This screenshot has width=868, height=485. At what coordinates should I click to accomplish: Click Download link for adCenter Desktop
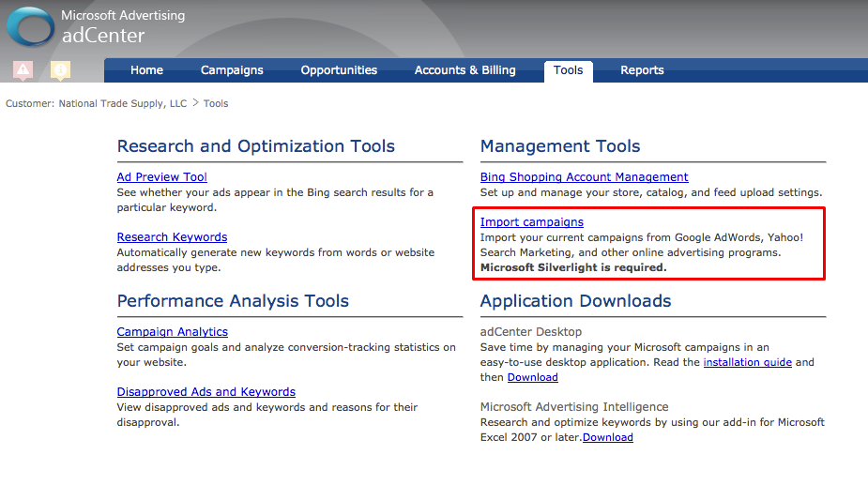[x=533, y=377]
